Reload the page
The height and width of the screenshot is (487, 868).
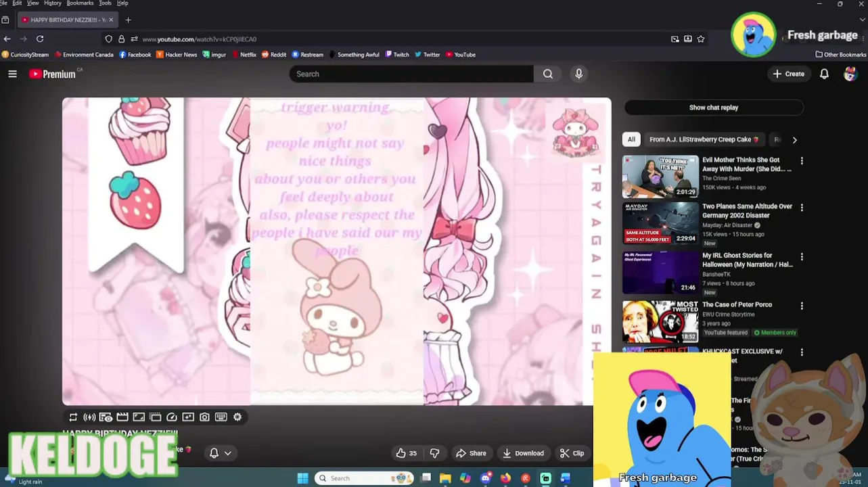pyautogui.click(x=40, y=39)
